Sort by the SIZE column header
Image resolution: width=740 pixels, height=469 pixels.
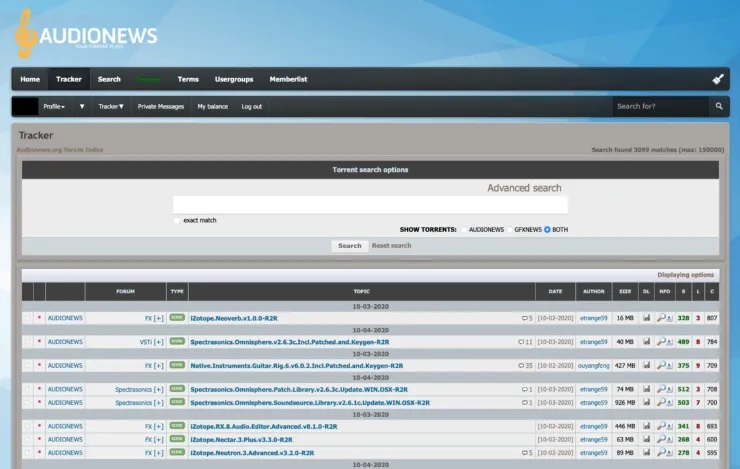tap(625, 292)
